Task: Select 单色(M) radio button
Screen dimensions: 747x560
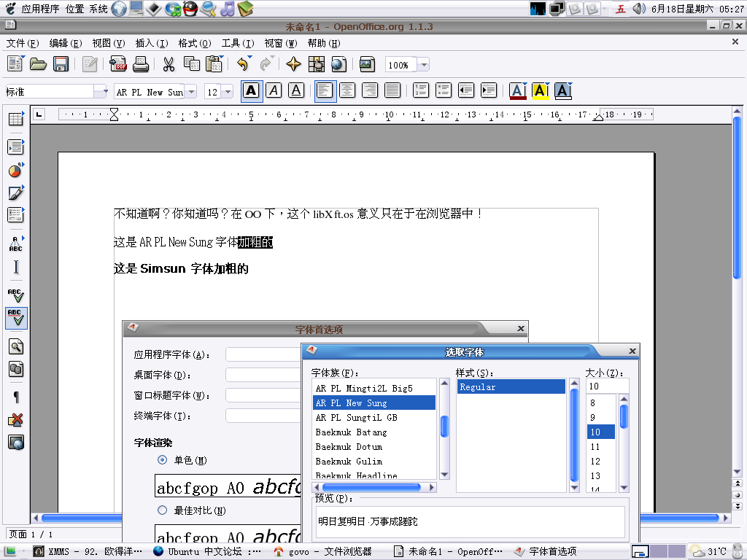Action: tap(163, 460)
